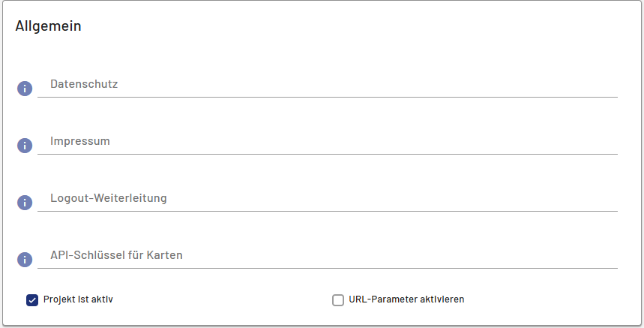Viewport: 644px width, 328px height.
Task: Click the info icon beside Datenschutz
Action: coord(25,89)
